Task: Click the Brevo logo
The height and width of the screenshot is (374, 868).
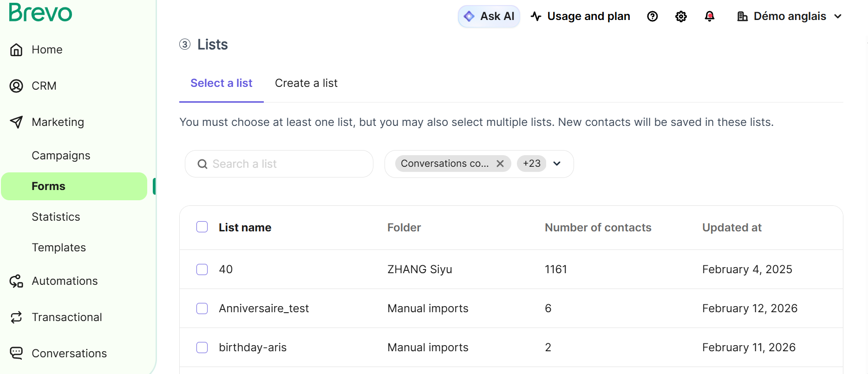Action: 40,13
